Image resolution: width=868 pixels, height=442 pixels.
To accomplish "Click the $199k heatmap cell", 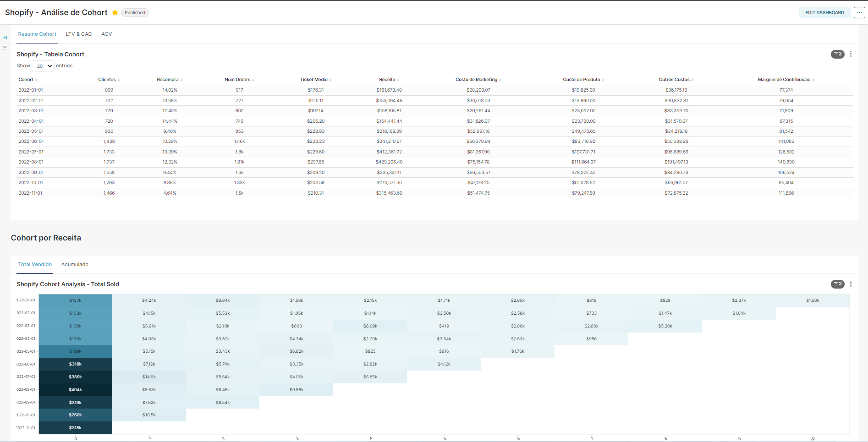I will (x=75, y=351).
